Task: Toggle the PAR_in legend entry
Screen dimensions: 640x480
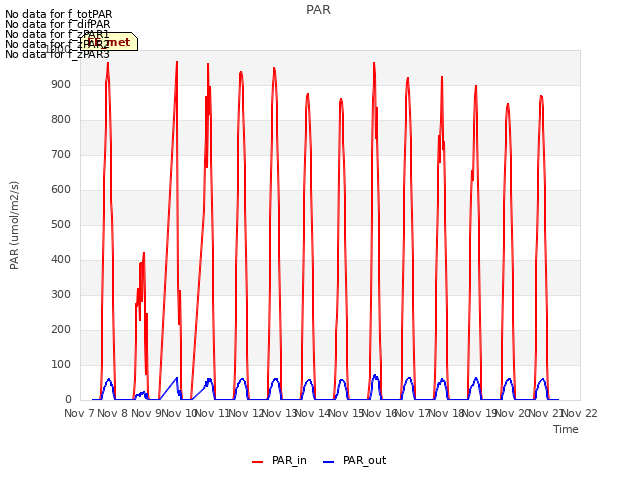Action: [x=280, y=460]
